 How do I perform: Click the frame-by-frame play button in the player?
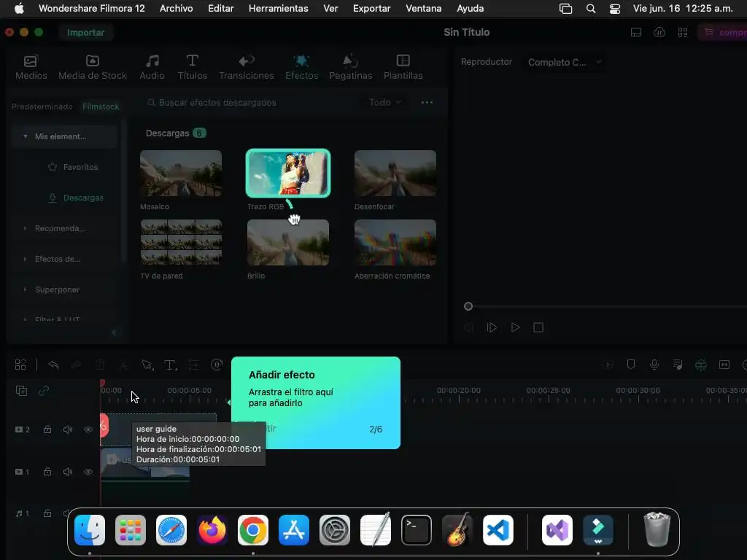pyautogui.click(x=492, y=327)
